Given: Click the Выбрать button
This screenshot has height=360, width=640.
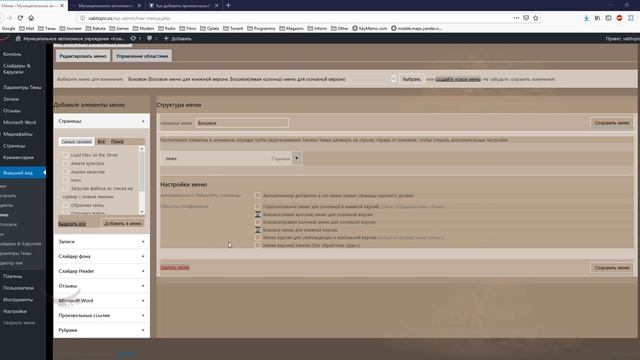Looking at the screenshot, I should (x=411, y=79).
